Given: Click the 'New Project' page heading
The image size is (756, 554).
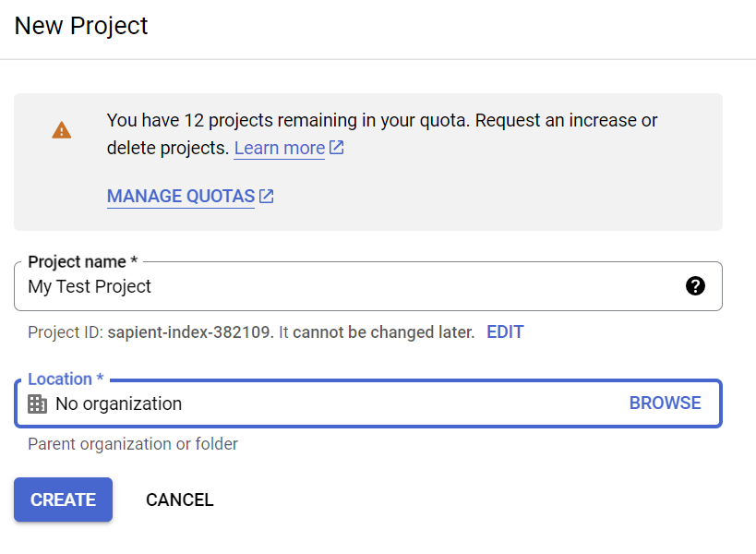Looking at the screenshot, I should [x=81, y=26].
